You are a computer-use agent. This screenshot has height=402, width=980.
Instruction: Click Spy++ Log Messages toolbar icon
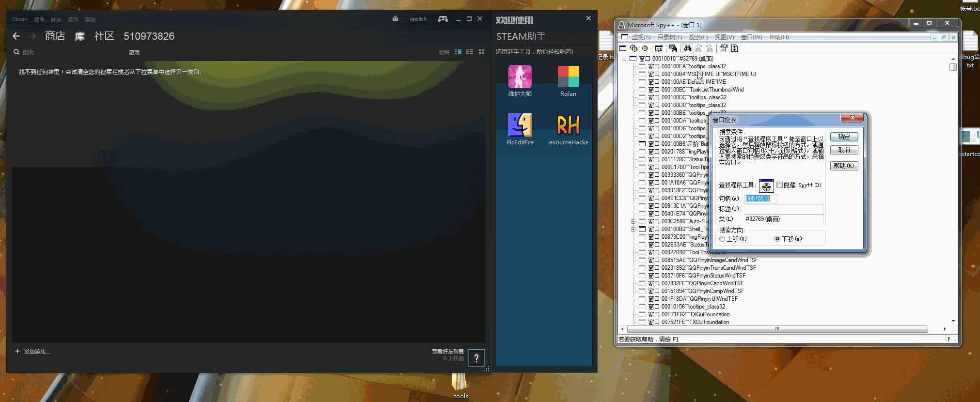click(x=659, y=48)
